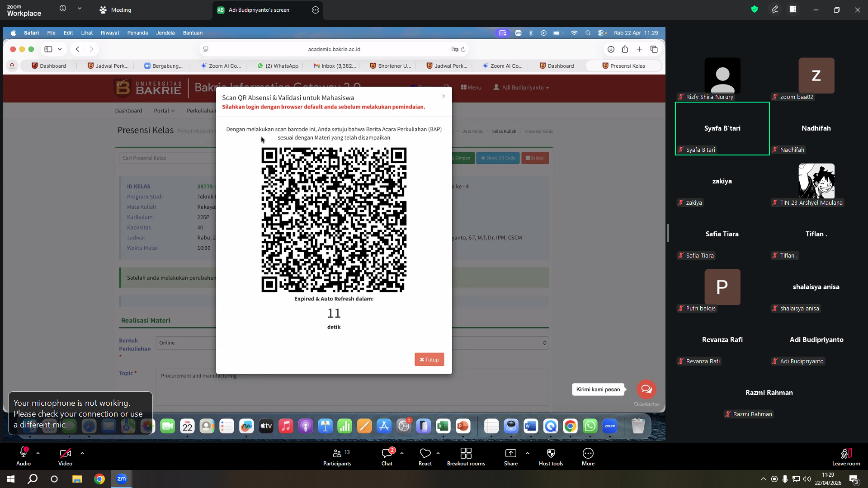The width and height of the screenshot is (868, 488).
Task: Click the Excel icon in the Mac dock
Action: pos(443,426)
